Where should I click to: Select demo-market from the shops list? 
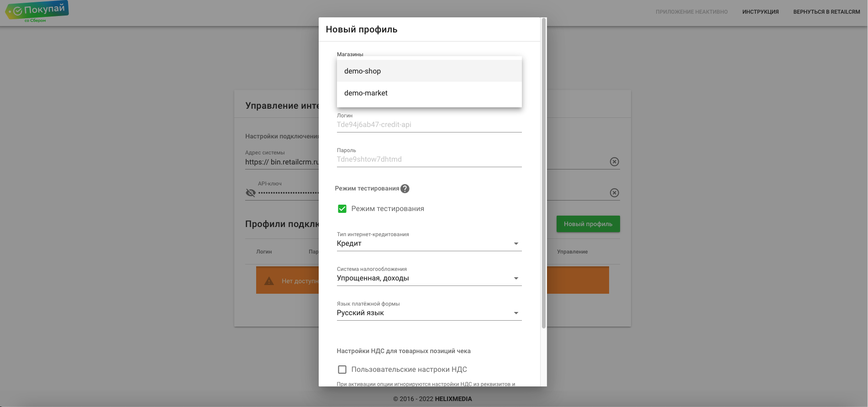429,93
